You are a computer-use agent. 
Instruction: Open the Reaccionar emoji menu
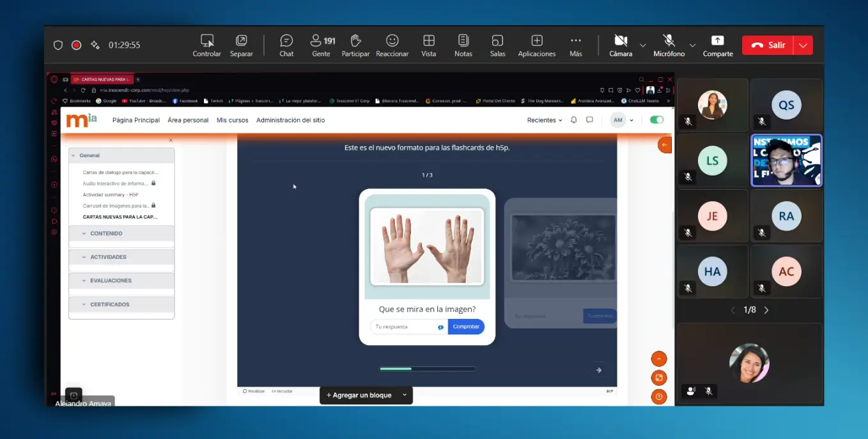pyautogui.click(x=392, y=45)
